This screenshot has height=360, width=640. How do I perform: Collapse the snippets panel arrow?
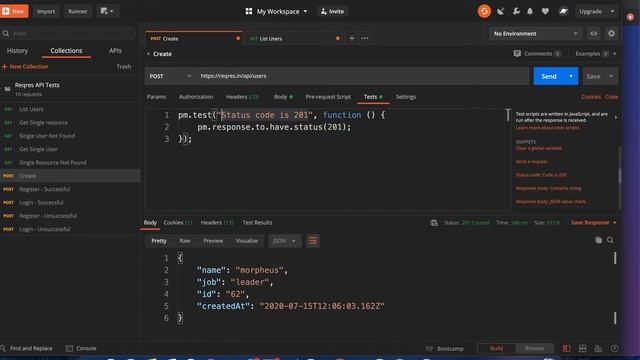pyautogui.click(x=616, y=117)
